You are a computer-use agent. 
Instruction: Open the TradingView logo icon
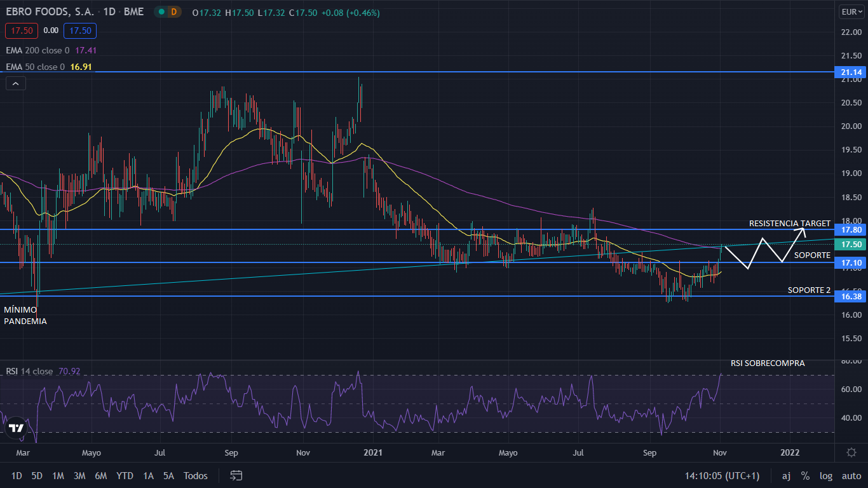click(16, 428)
